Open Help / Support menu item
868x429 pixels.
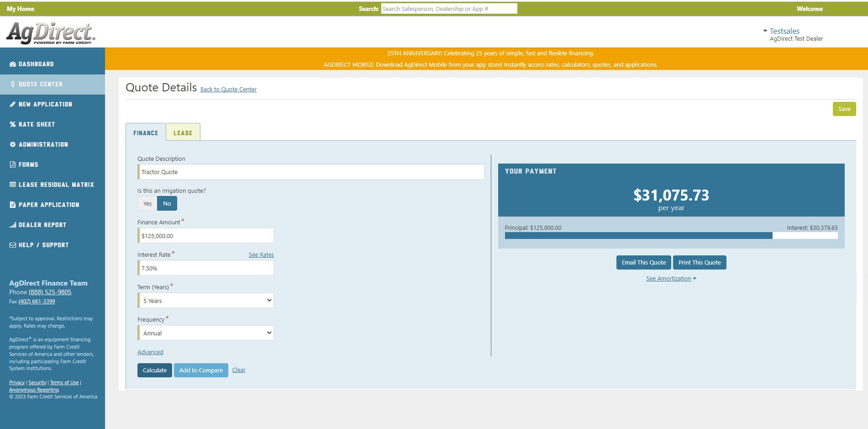click(53, 245)
